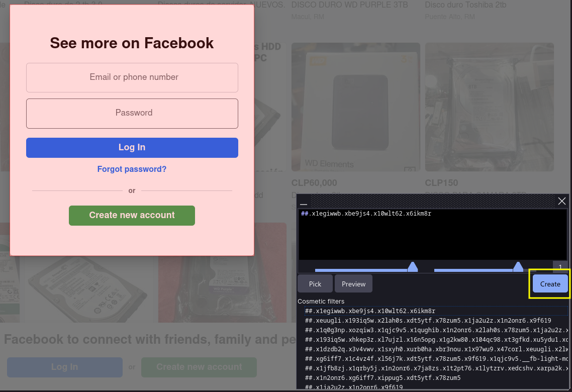The image size is (572, 392).
Task: Click the Password field
Action: click(132, 114)
